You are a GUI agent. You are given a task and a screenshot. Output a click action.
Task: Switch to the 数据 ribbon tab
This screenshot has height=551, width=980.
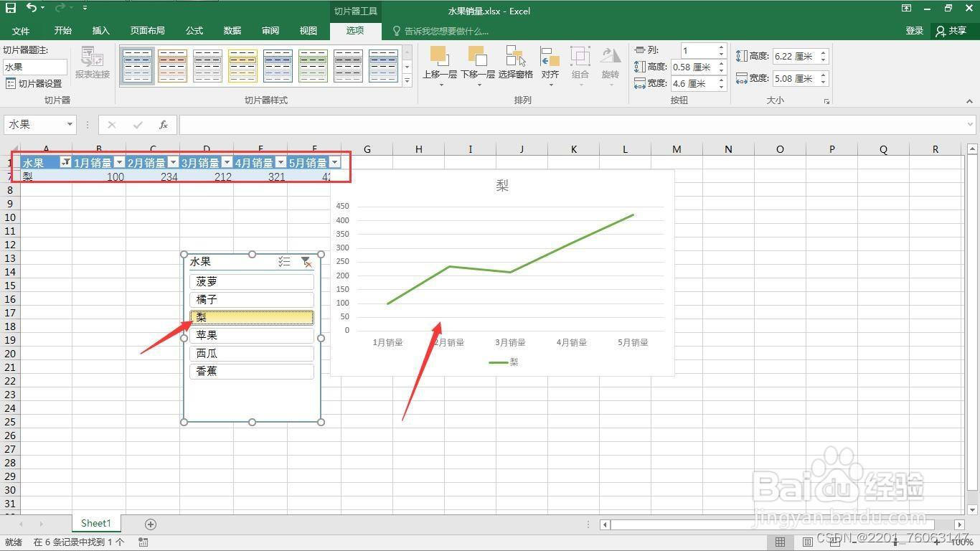point(232,31)
